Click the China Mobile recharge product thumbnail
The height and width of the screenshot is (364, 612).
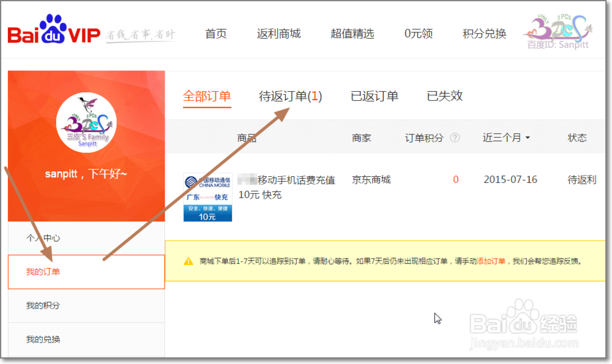click(207, 198)
